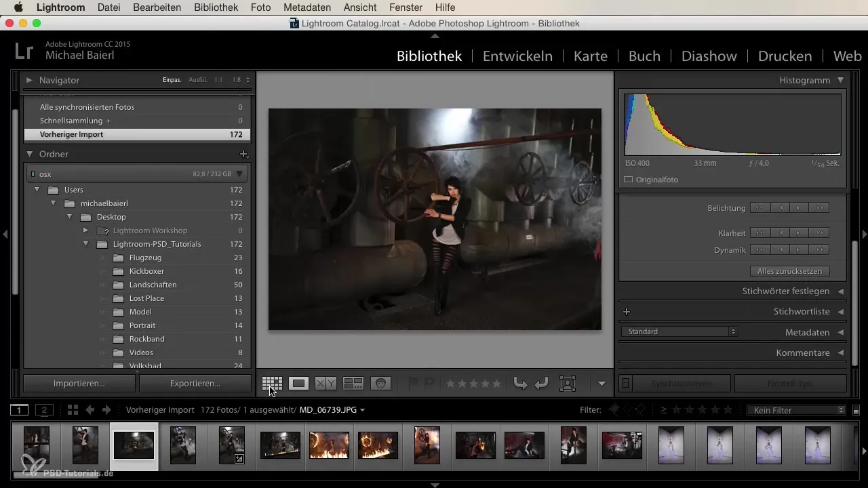Expand the Navigator panel
Image resolution: width=868 pixels, height=488 pixels.
coord(29,80)
